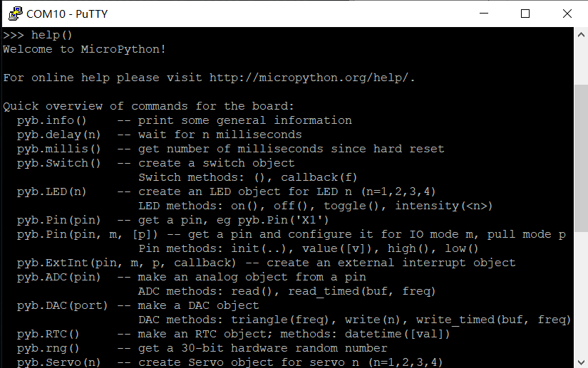Minimize the COM10 PuTTY window
588x368 pixels.
[487, 14]
